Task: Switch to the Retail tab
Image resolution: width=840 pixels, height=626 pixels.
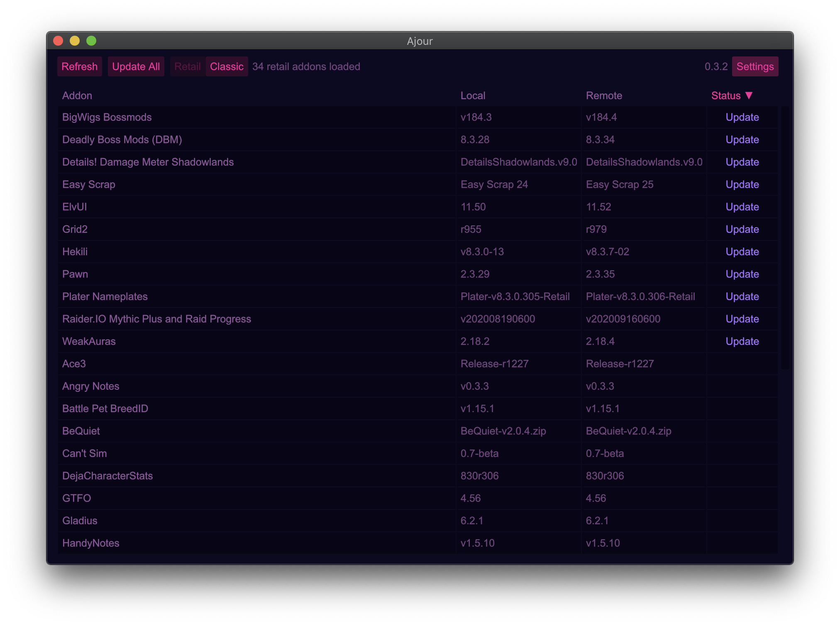Action: click(187, 66)
